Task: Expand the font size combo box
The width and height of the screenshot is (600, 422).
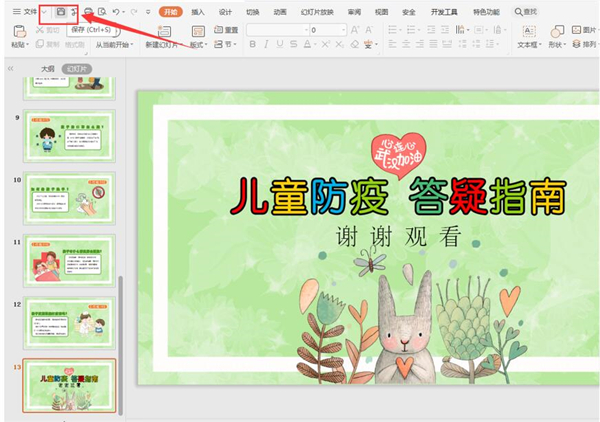Action: click(x=343, y=30)
